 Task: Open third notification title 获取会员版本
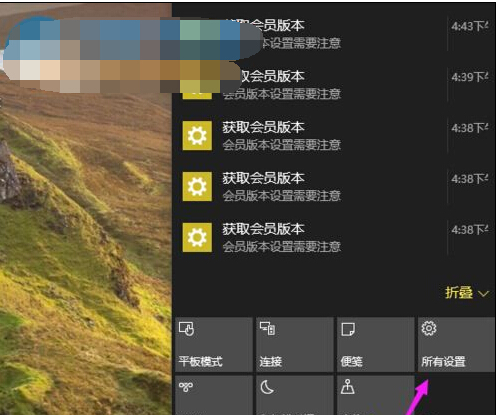(263, 127)
